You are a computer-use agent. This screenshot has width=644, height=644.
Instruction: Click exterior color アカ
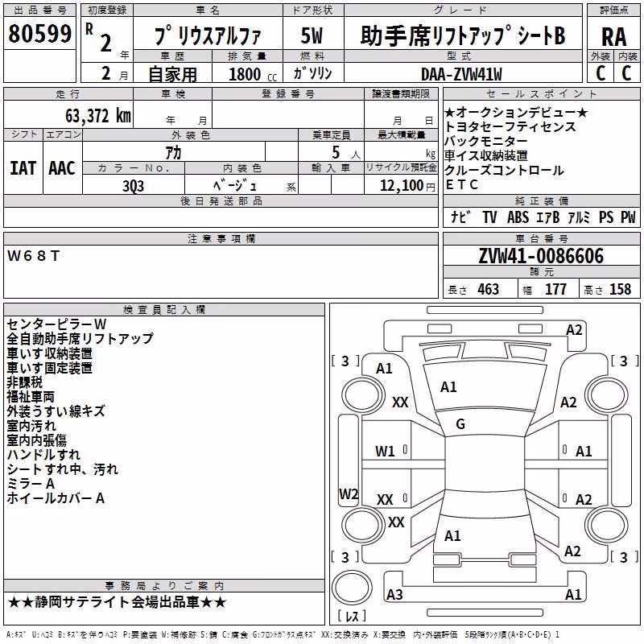173,153
